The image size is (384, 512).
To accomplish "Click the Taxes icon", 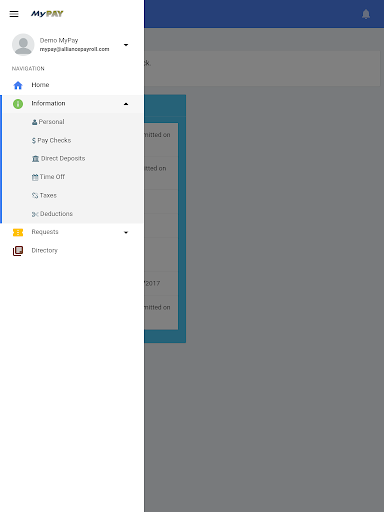I will (x=35, y=196).
